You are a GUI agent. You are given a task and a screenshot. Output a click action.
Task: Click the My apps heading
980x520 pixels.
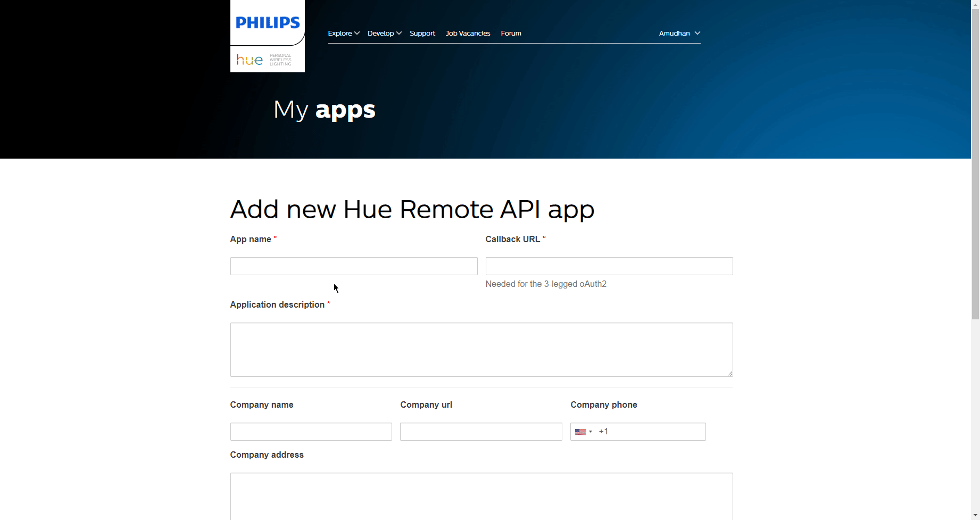coord(323,110)
